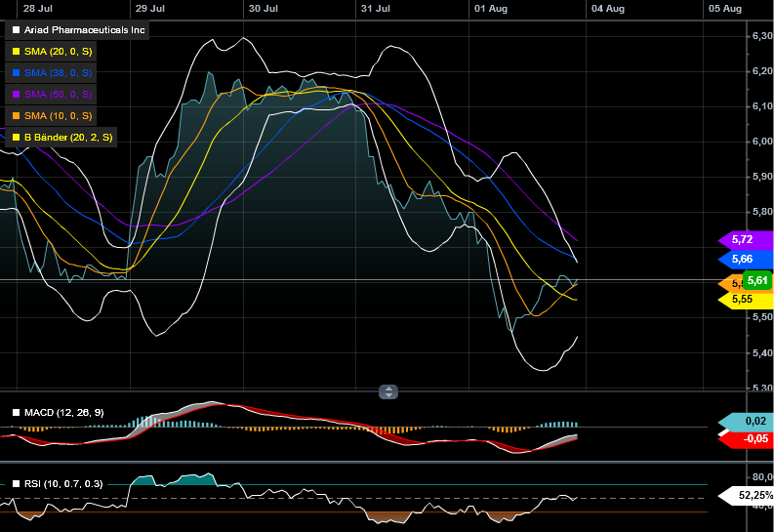The width and height of the screenshot is (774, 532).
Task: Select the MACD (12, 26, 9) indicator label
Action: (64, 413)
